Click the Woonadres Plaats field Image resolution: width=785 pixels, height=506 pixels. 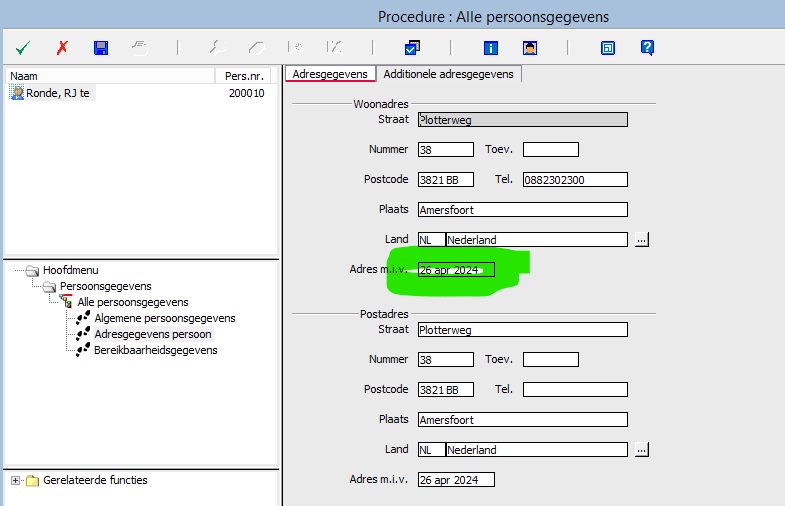(x=523, y=210)
